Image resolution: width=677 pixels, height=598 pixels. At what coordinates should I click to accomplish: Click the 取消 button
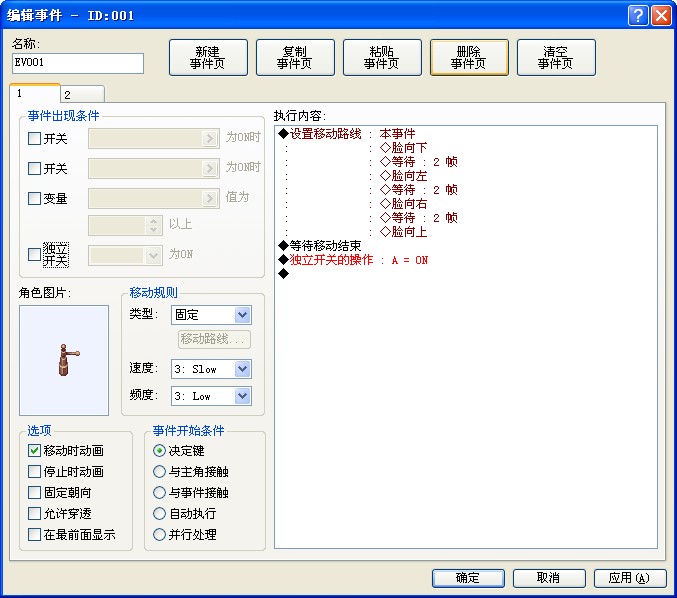click(549, 578)
